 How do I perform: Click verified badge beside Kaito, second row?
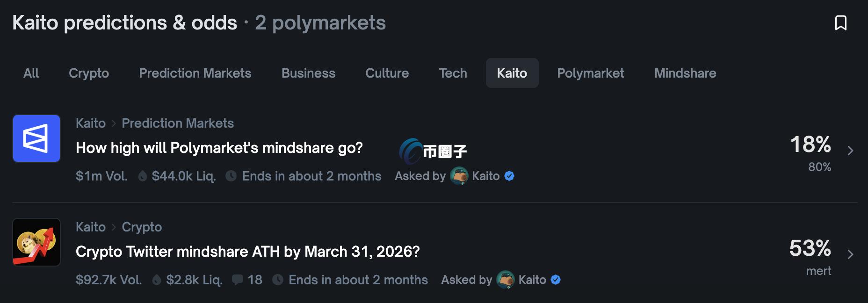tap(556, 280)
